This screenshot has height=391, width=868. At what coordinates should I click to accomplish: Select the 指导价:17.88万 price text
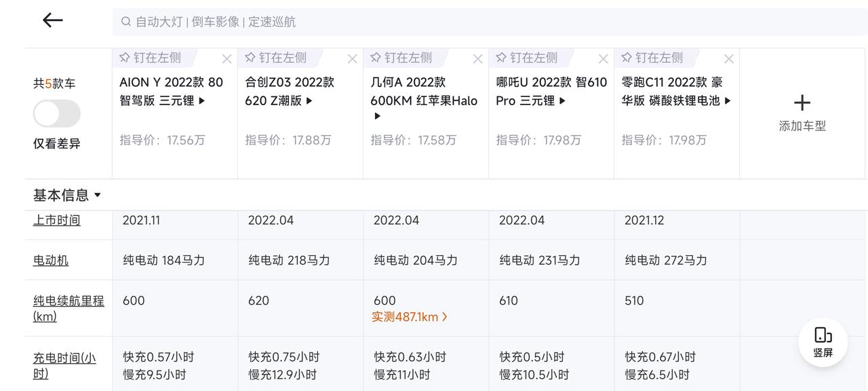[288, 141]
